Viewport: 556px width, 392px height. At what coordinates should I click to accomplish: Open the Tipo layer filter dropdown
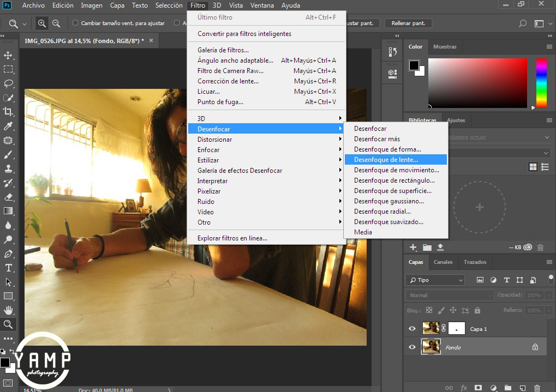coord(435,280)
